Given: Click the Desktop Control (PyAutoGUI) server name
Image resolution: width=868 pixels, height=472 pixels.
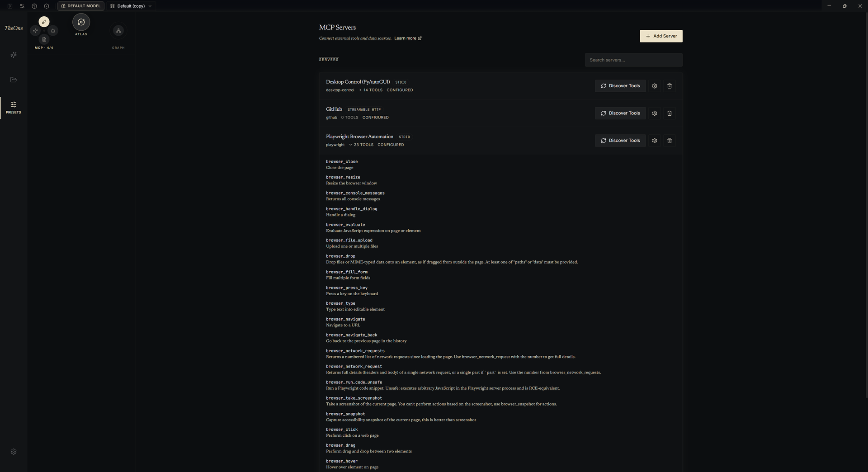Looking at the screenshot, I should (x=358, y=82).
